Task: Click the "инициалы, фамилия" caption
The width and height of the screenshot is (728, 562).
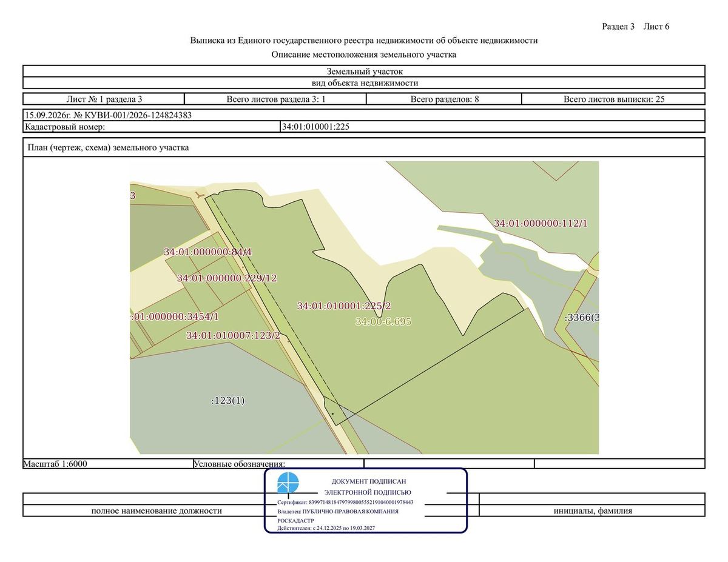Action: click(x=593, y=511)
